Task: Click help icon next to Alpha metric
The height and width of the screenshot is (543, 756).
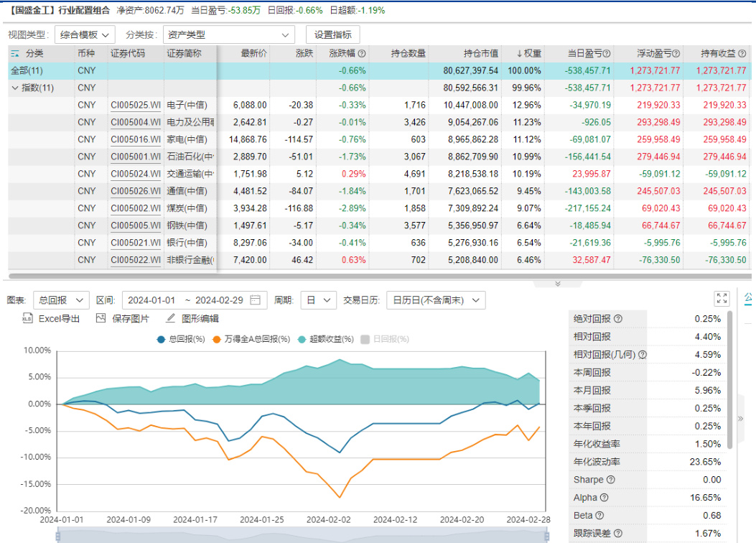Action: coord(604,498)
